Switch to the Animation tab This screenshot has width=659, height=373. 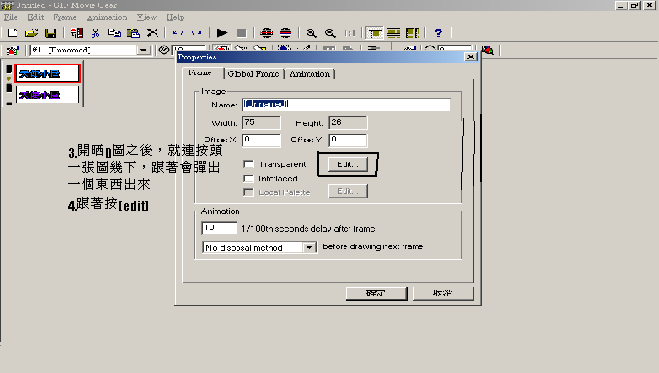click(x=309, y=74)
